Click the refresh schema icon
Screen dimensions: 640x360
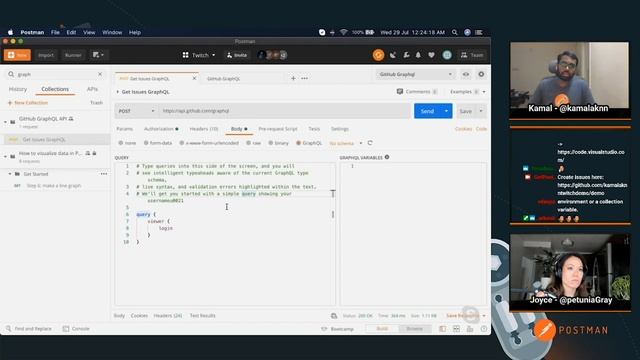(370, 143)
